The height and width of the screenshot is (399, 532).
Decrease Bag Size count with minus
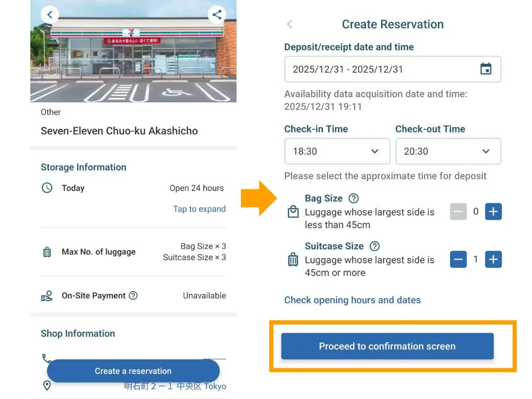pyautogui.click(x=458, y=212)
